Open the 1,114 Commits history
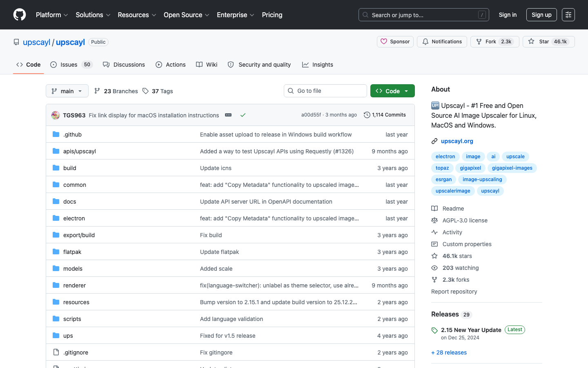 click(385, 115)
